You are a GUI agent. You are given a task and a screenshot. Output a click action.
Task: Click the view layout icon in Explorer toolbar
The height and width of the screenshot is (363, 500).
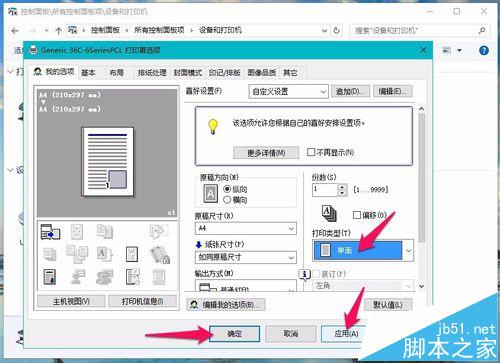pos(447,50)
